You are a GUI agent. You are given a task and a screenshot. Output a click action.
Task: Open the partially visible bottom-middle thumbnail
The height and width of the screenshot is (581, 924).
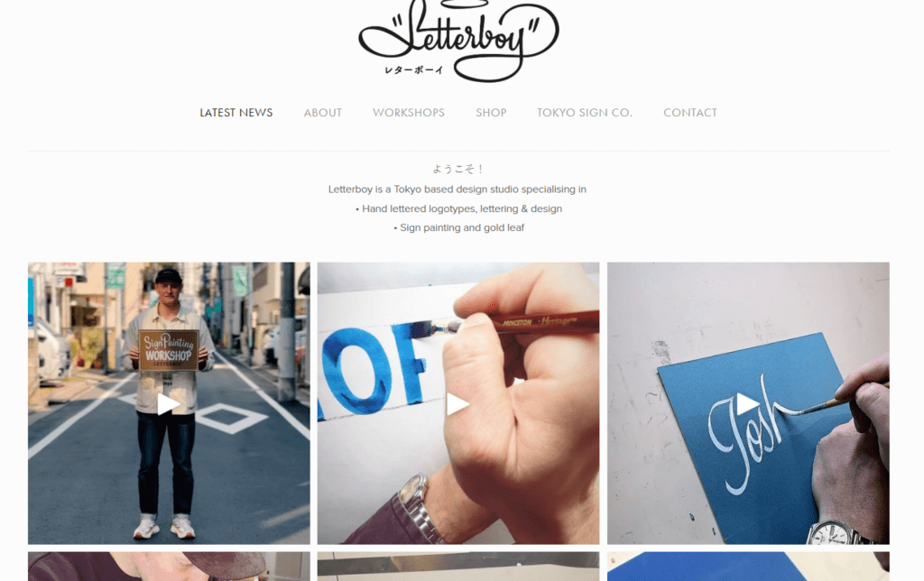tap(458, 567)
